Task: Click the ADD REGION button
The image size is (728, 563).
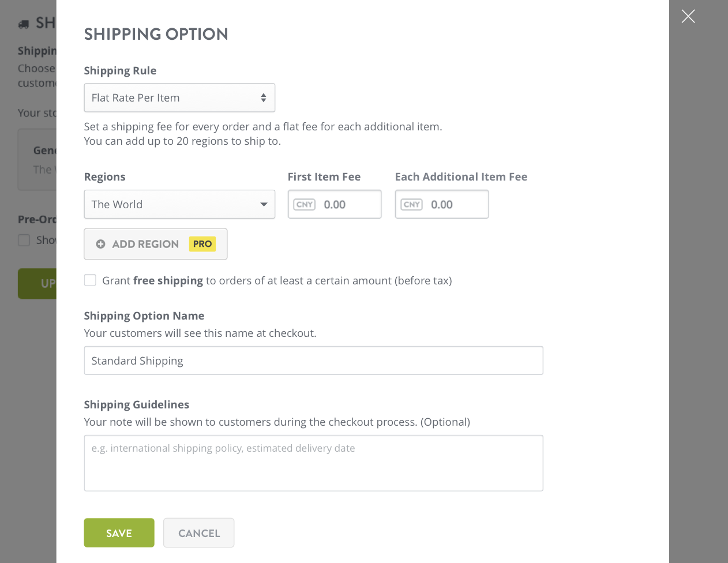Action: pyautogui.click(x=156, y=244)
